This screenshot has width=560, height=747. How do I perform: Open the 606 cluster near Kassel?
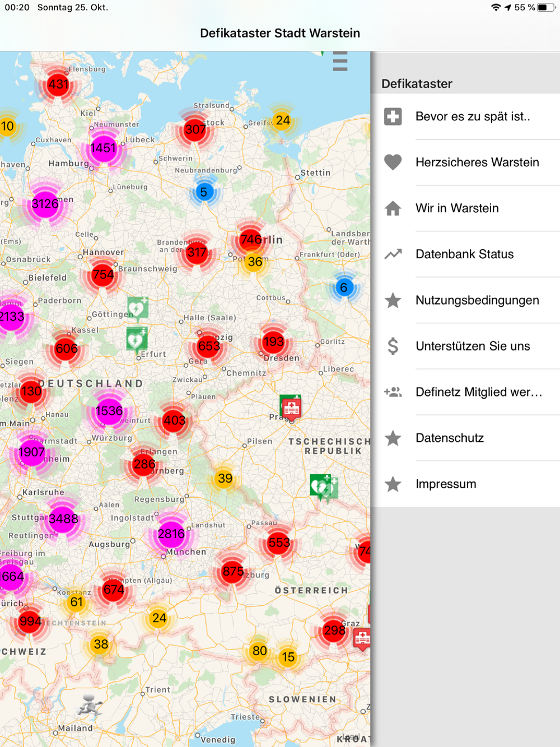(x=66, y=349)
